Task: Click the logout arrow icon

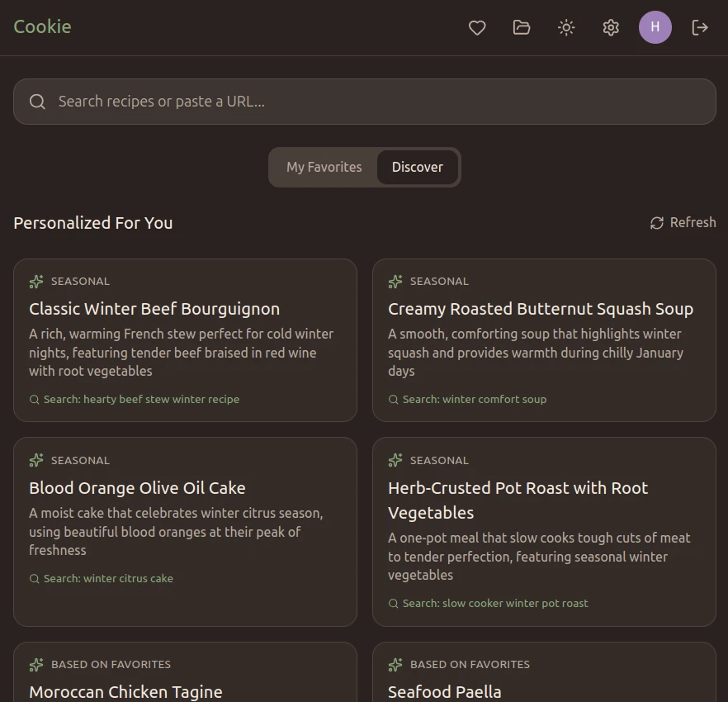Action: [700, 27]
